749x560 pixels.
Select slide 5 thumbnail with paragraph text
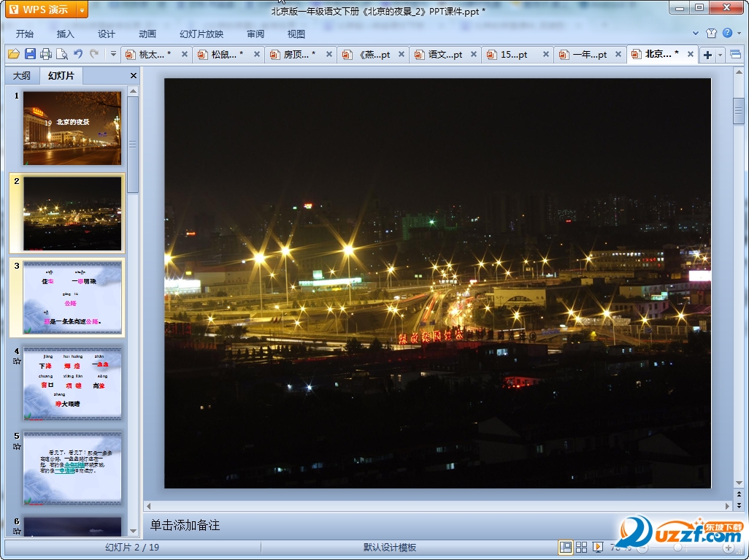point(72,468)
